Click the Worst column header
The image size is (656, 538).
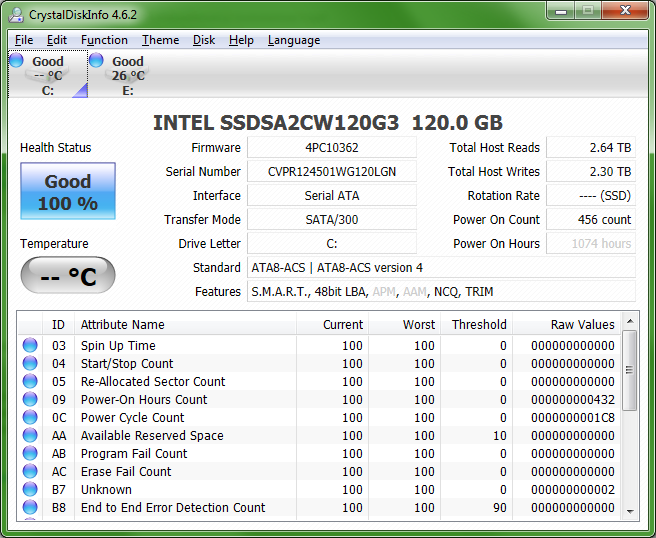(x=404, y=325)
